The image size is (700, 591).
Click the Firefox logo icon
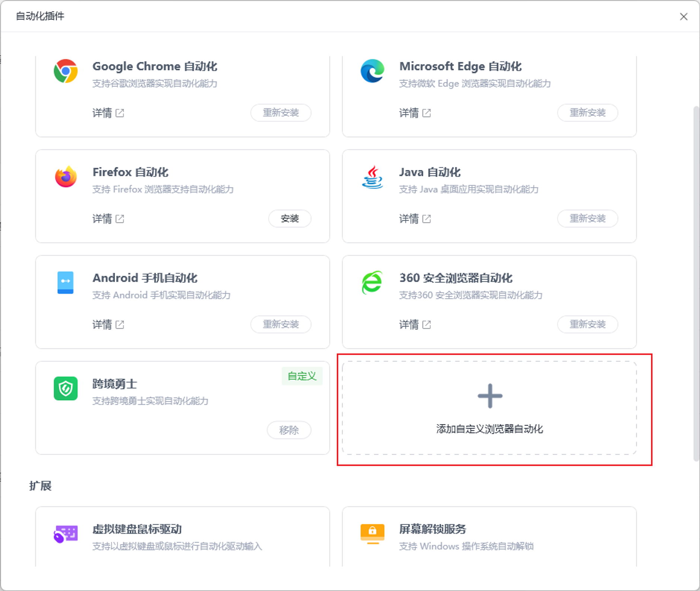pos(66,176)
